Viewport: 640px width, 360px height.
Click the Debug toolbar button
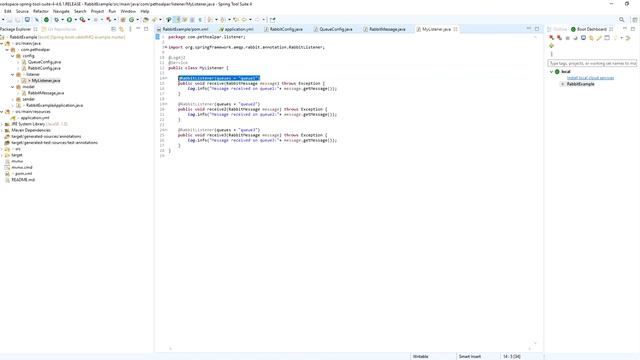pyautogui.click(x=56, y=20)
